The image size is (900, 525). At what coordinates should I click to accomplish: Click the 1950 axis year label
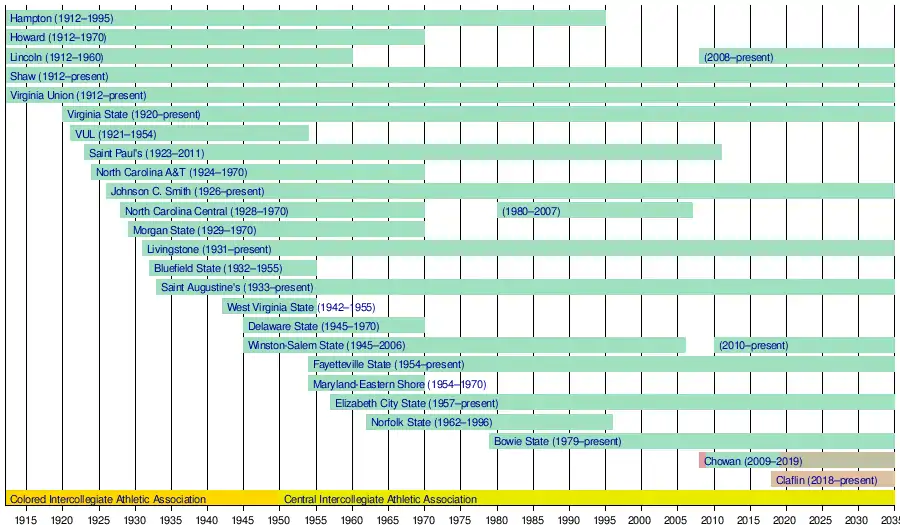click(x=280, y=519)
